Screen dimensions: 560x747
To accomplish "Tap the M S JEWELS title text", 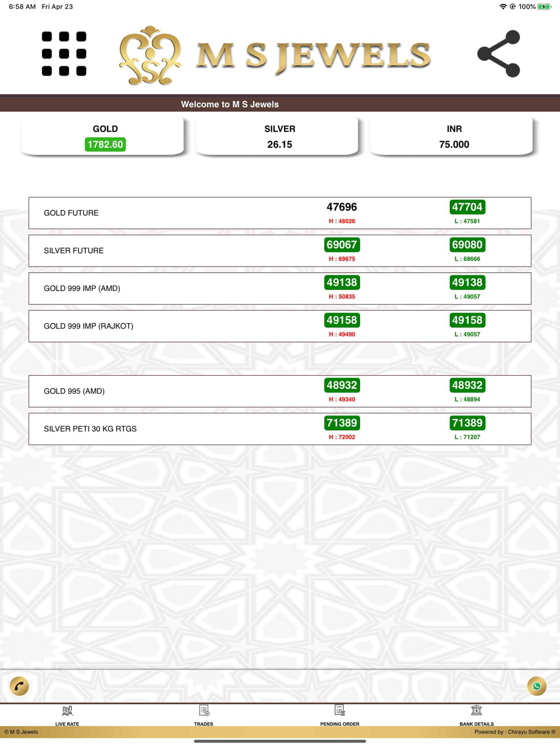I will (313, 56).
